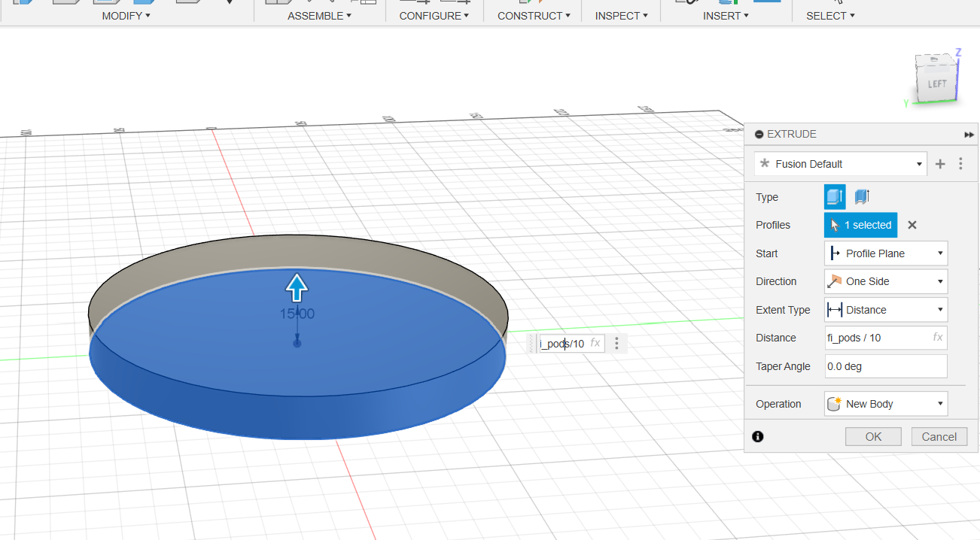Open the ASSEMBLE toolbar menu

[319, 16]
